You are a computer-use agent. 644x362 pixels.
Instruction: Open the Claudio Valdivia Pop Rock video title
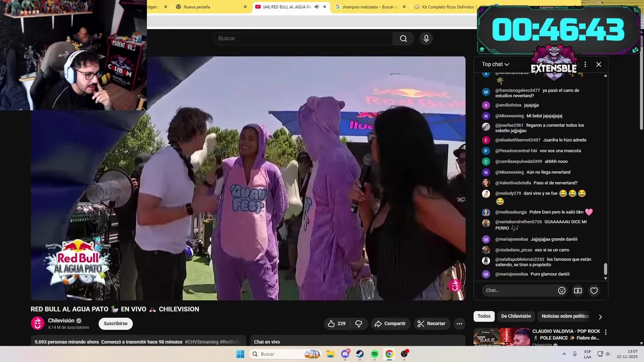(x=566, y=334)
